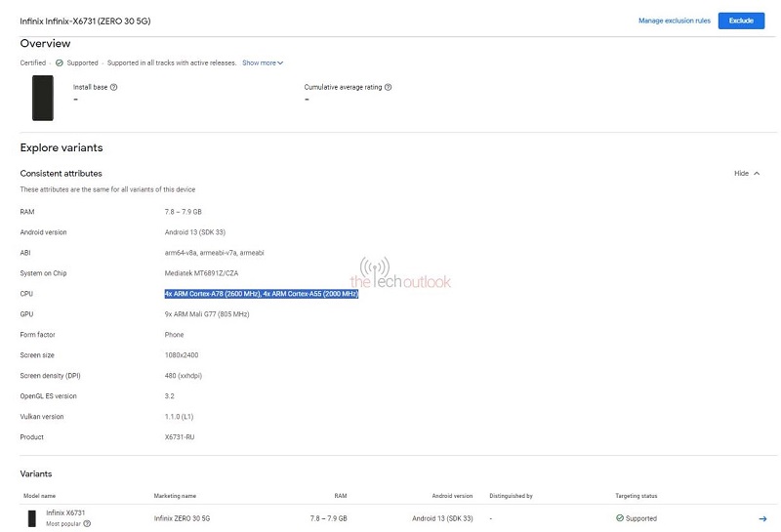The width and height of the screenshot is (781, 532).
Task: Click '7.8 – 7.9 GB' in the variant row
Action: pos(328,518)
